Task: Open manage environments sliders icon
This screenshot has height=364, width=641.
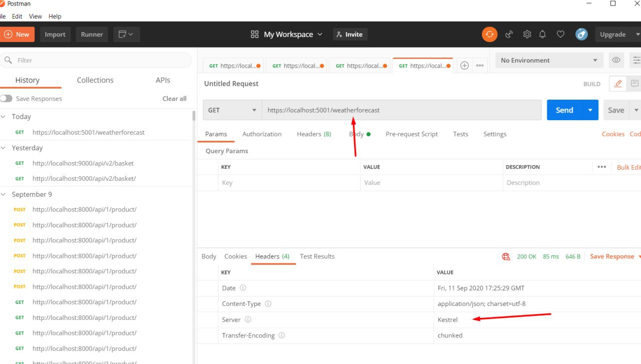Action: (x=636, y=60)
